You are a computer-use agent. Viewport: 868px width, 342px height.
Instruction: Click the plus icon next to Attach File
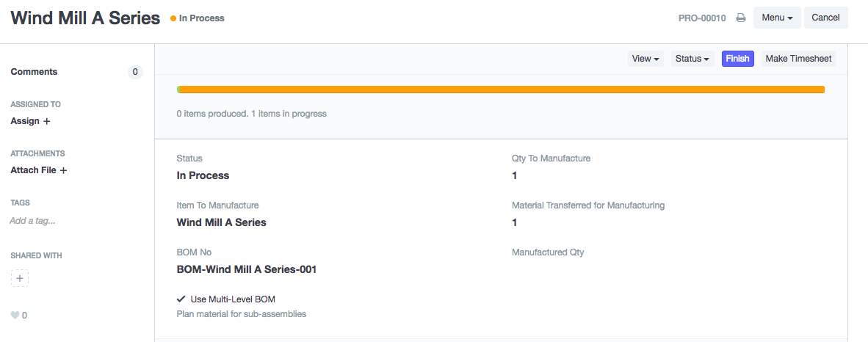63,170
